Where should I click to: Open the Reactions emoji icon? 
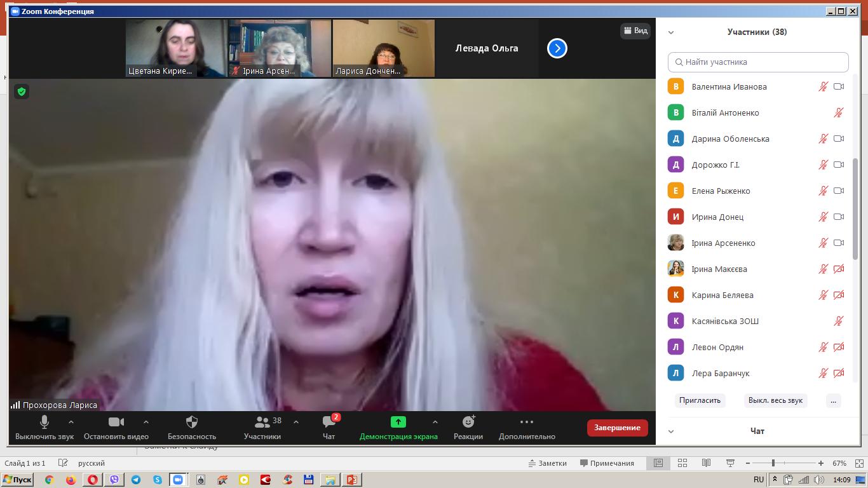click(x=468, y=422)
